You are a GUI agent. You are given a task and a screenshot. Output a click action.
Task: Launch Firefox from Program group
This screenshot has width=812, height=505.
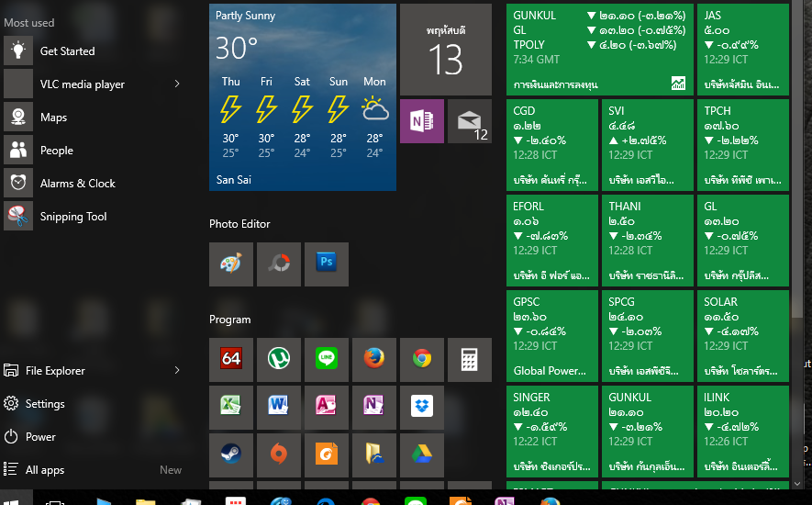[x=374, y=360]
